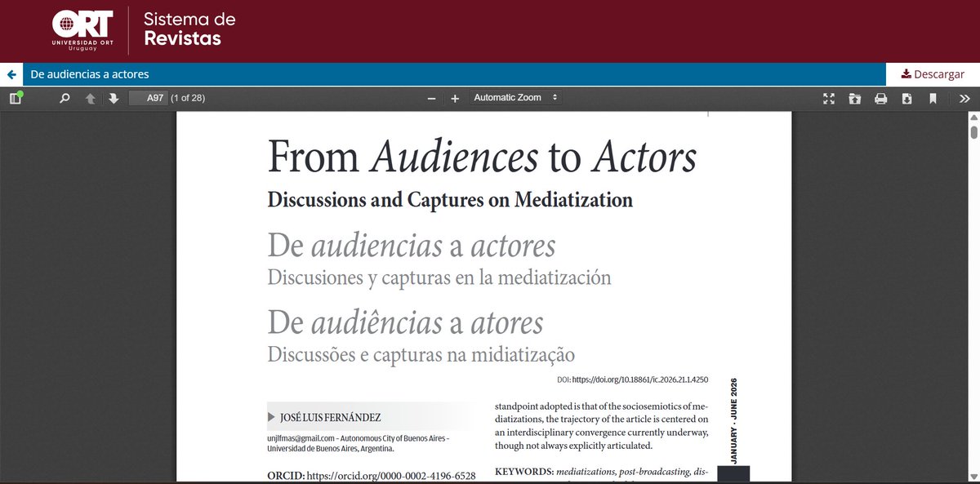Screen dimensions: 980x484
Task: Open the DOI link 10.18861/ic.2026.21.1.4250
Action: point(639,380)
